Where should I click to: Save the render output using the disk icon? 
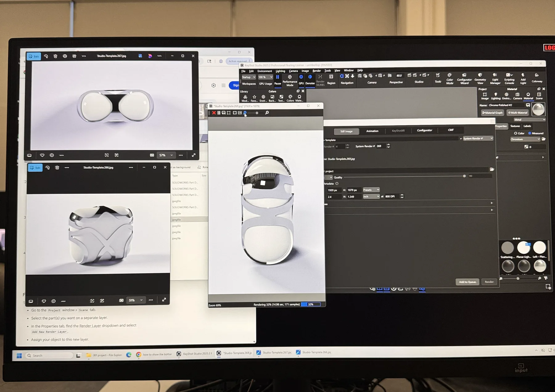(x=224, y=113)
